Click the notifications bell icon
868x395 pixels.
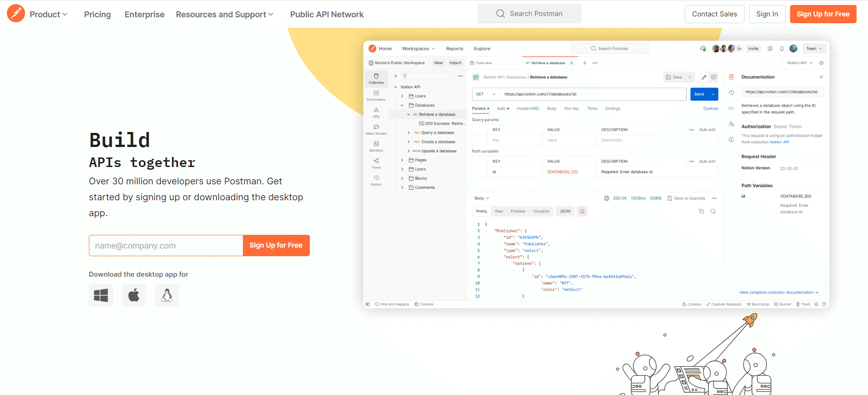click(782, 49)
